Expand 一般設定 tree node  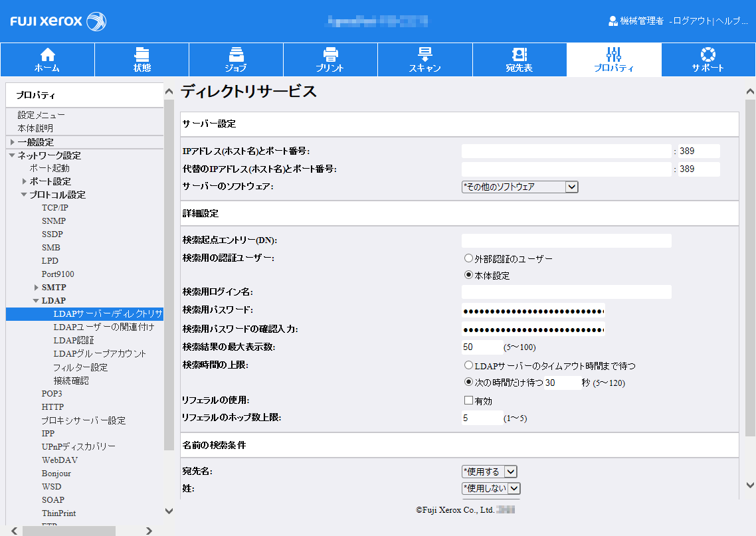coord(13,142)
